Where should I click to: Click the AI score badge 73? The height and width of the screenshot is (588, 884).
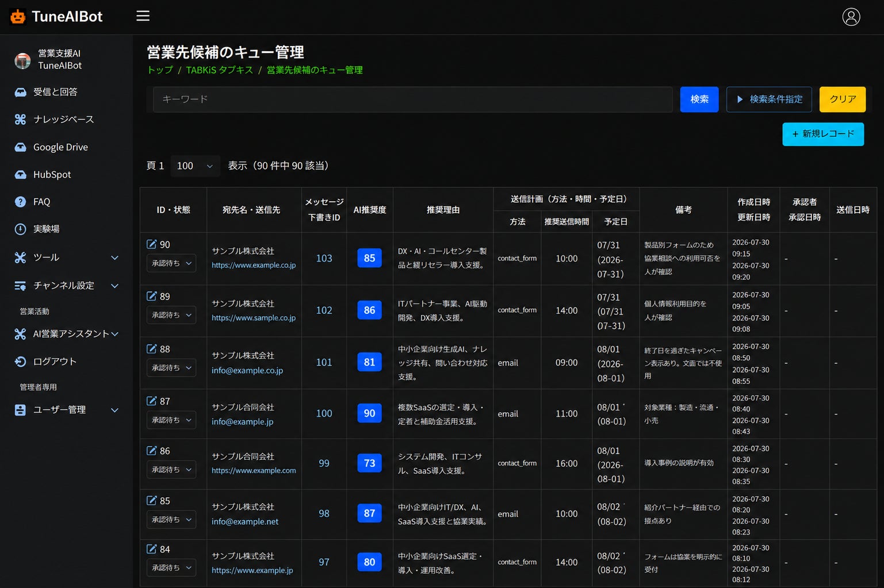pos(369,463)
